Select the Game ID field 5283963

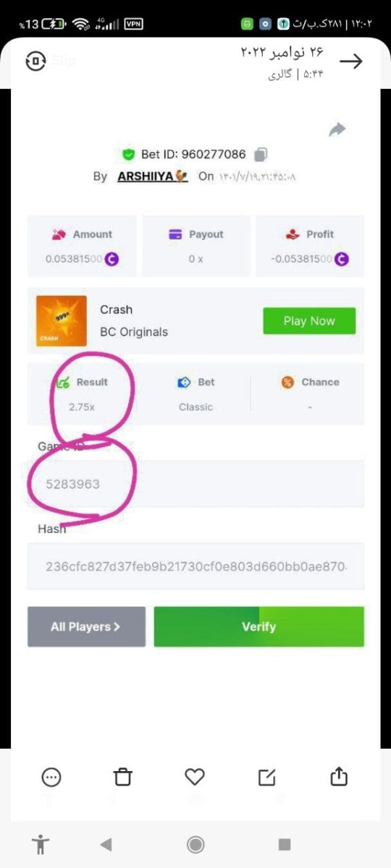tap(195, 484)
